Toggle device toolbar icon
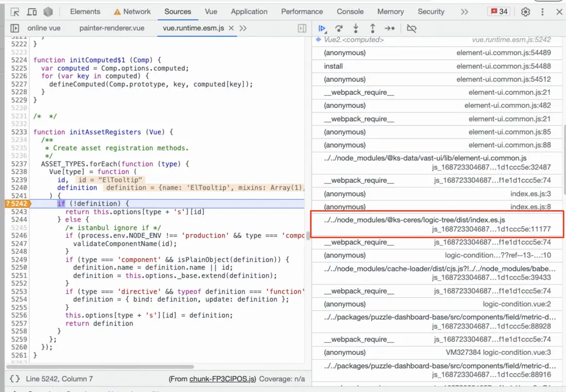The height and width of the screenshot is (392, 566). (31, 12)
